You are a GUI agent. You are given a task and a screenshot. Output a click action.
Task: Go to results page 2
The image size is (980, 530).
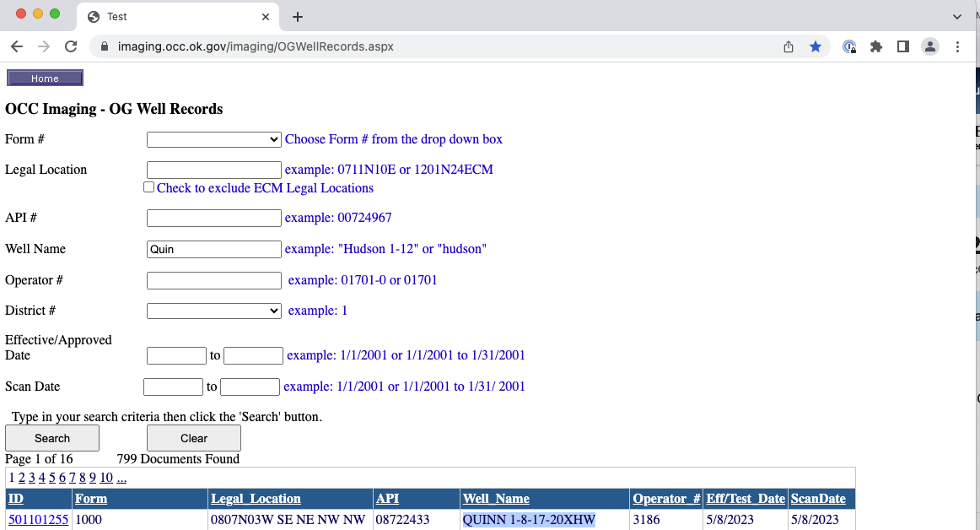click(22, 478)
